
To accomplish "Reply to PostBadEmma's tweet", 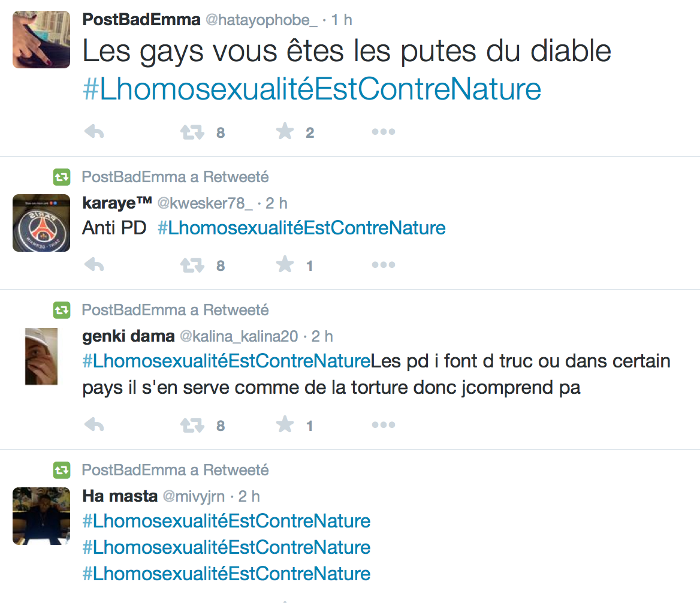I will click(94, 132).
